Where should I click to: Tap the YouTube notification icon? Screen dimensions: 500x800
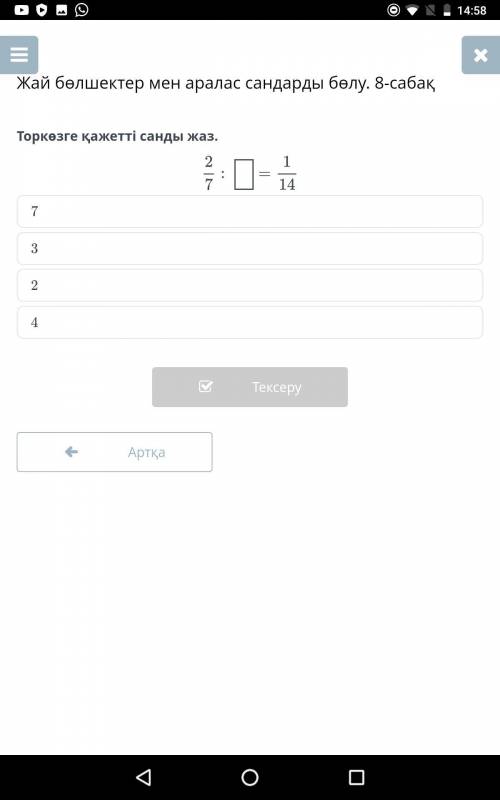[x=21, y=10]
